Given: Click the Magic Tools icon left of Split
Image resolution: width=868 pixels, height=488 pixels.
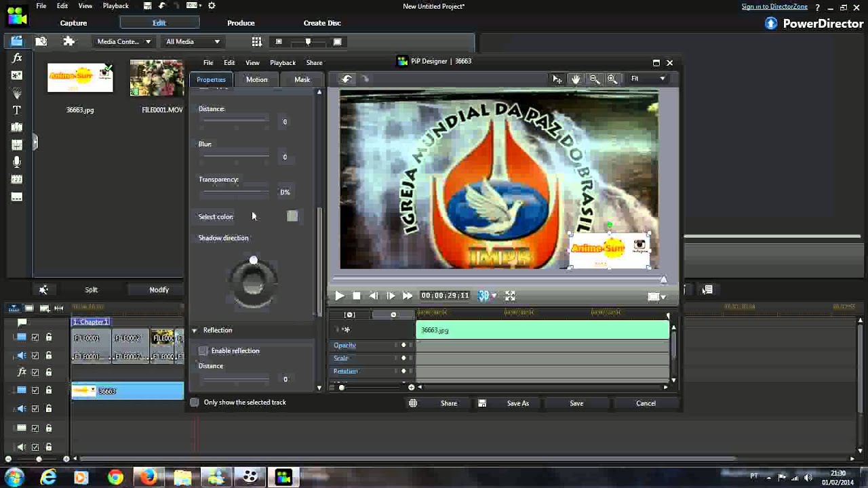Looking at the screenshot, I should (43, 290).
